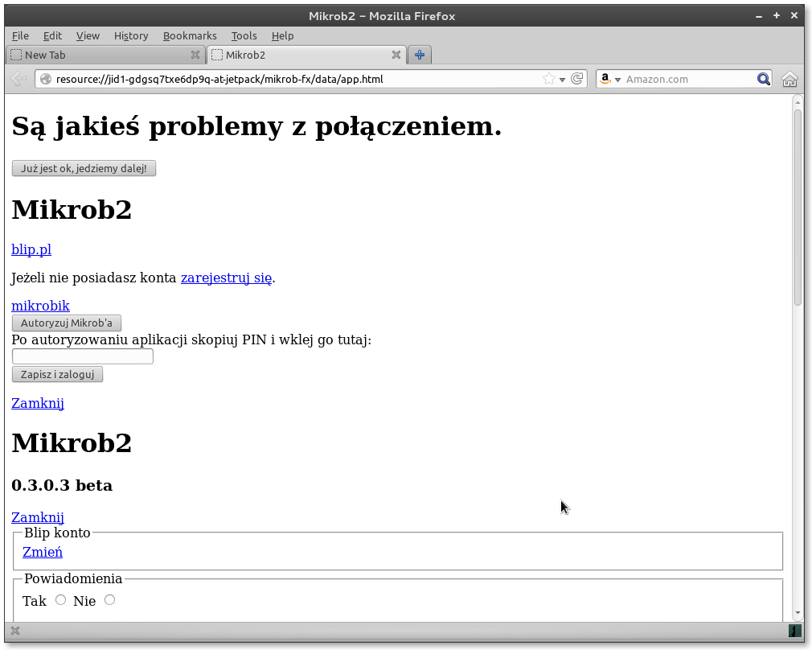812x650 pixels.
Task: Select the Nie radio button
Action: 109,600
